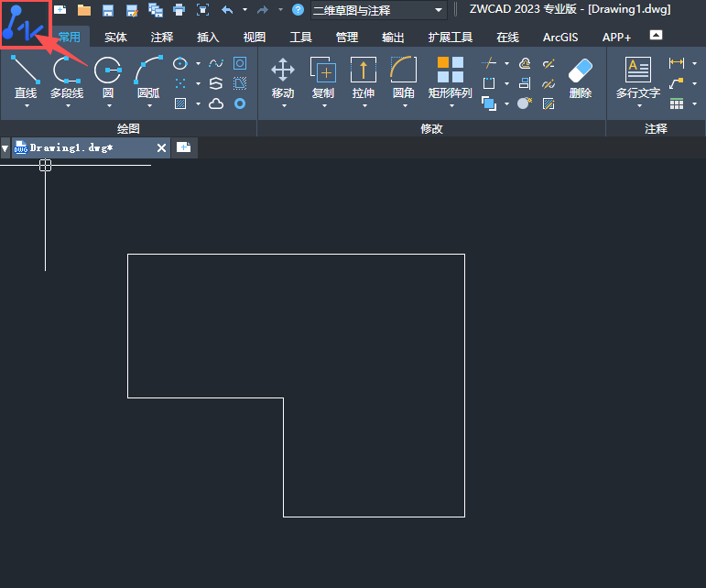Expand the Trim tool dropdown arrow
Image resolution: width=706 pixels, height=588 pixels.
point(506,63)
